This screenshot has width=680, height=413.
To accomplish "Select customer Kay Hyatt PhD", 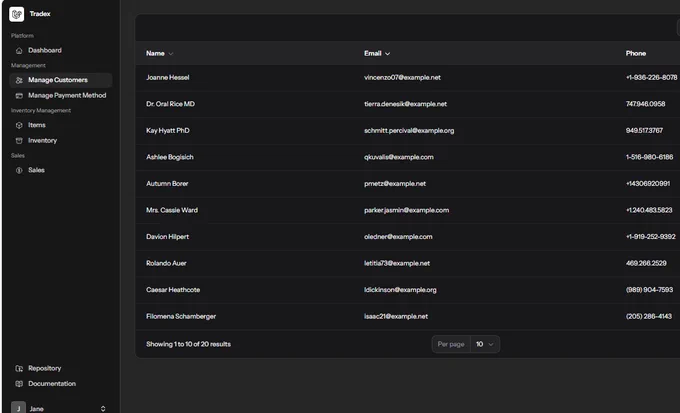I will pos(168,131).
